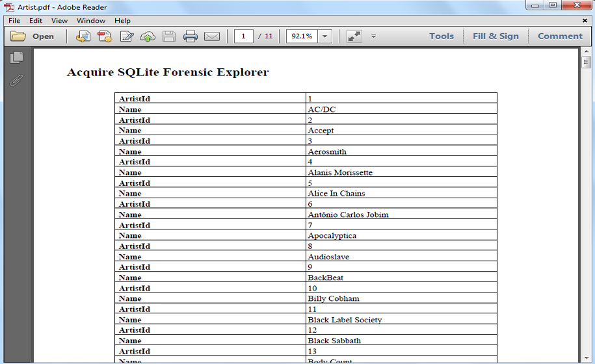Click the Sign document pen icon
595x364 pixels.
click(126, 36)
